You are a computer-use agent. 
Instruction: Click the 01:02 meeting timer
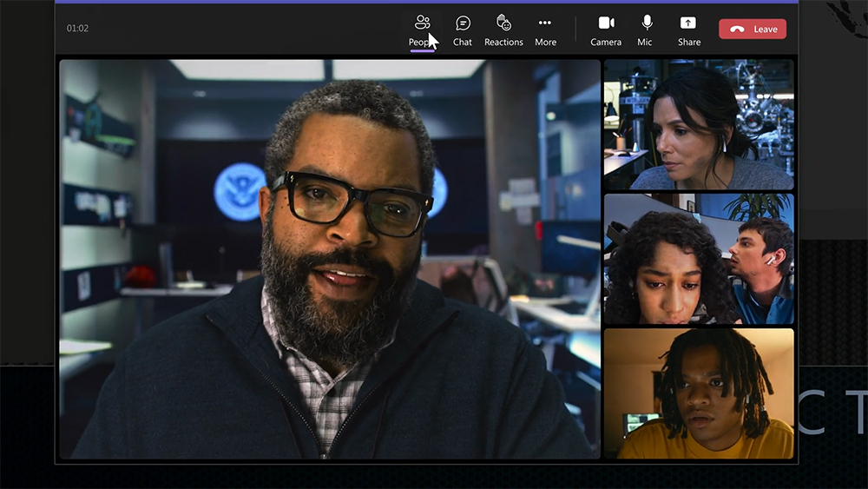(x=77, y=29)
